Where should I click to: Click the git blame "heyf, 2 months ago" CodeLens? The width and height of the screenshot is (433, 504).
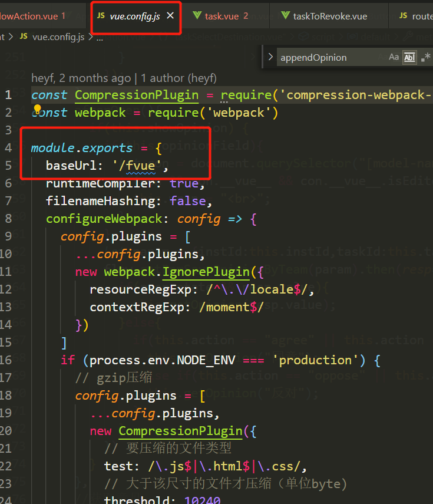[81, 78]
